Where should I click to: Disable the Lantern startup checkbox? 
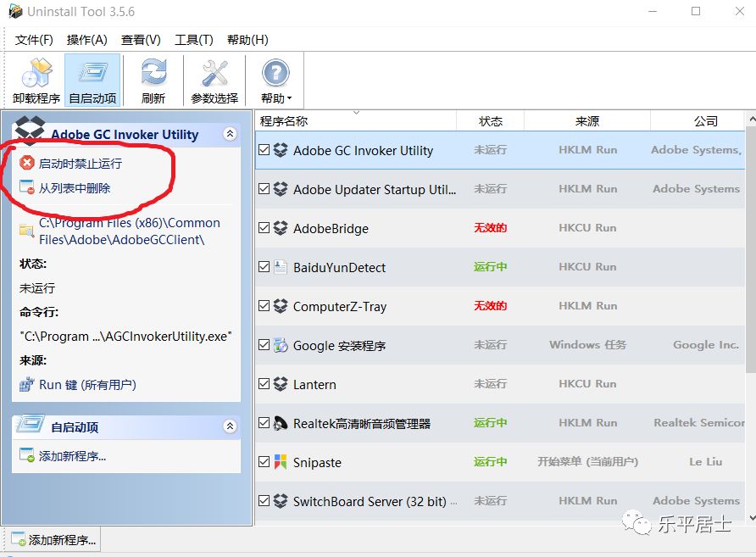264,384
